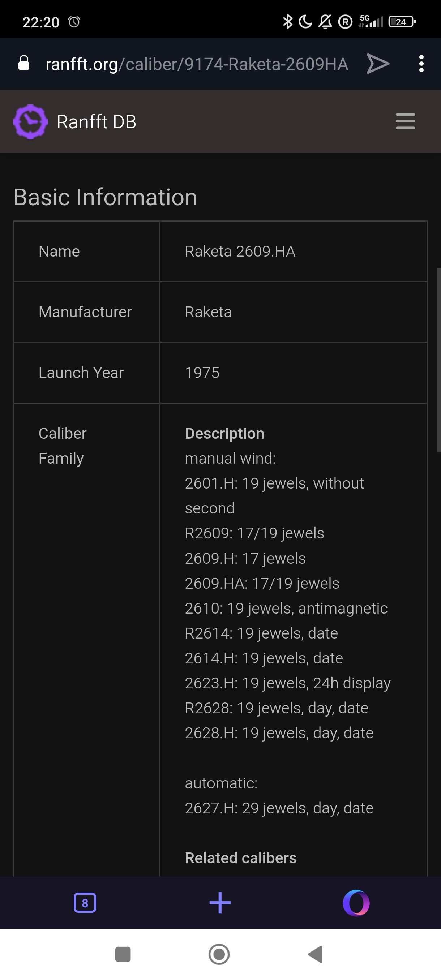Select the Raketa 2609.HA name cell
Viewport: 441px width, 980px height.
click(294, 252)
